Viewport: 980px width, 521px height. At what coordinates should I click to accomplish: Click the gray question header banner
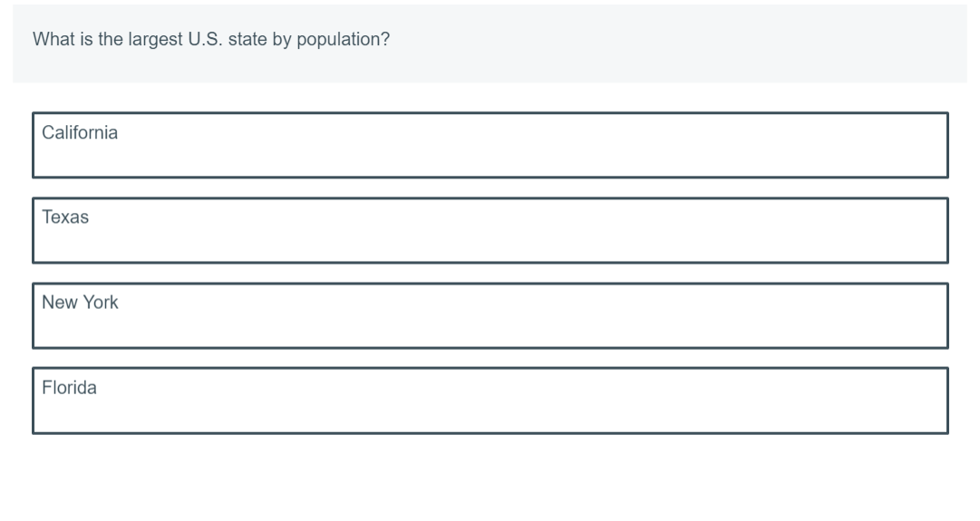[x=490, y=43]
